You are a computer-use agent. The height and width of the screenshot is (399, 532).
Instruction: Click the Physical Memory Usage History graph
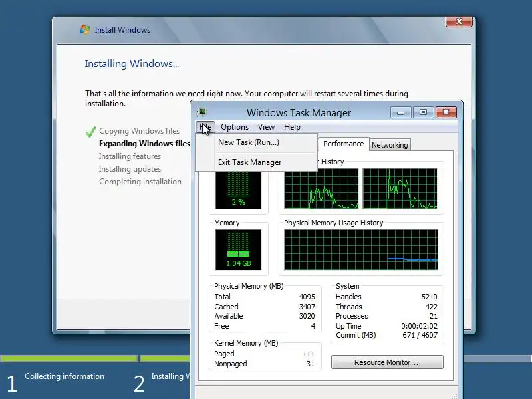pos(361,250)
